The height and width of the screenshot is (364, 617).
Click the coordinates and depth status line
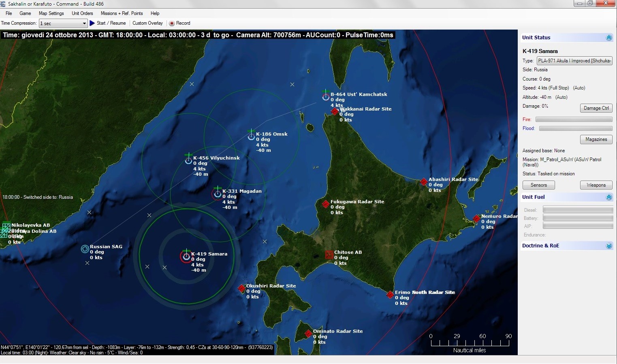pos(137,347)
